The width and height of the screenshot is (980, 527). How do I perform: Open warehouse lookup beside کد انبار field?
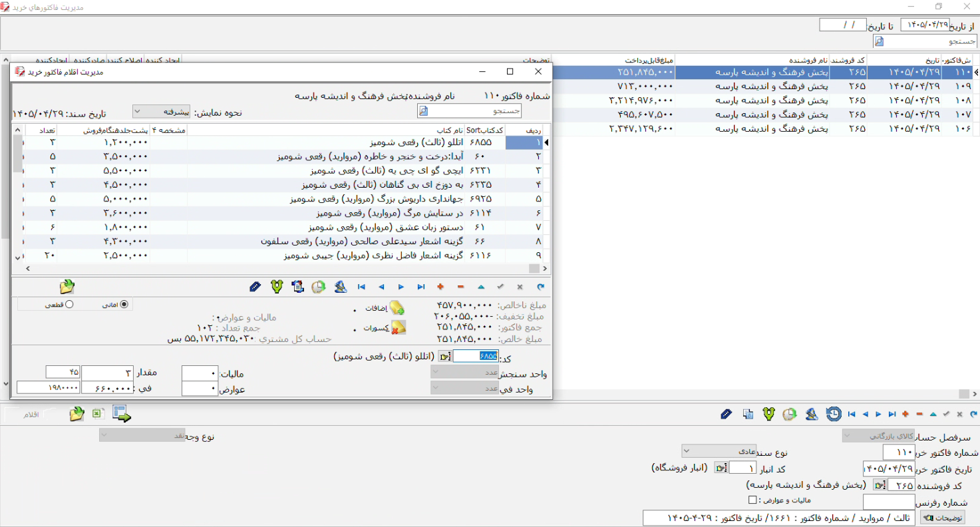(x=720, y=468)
